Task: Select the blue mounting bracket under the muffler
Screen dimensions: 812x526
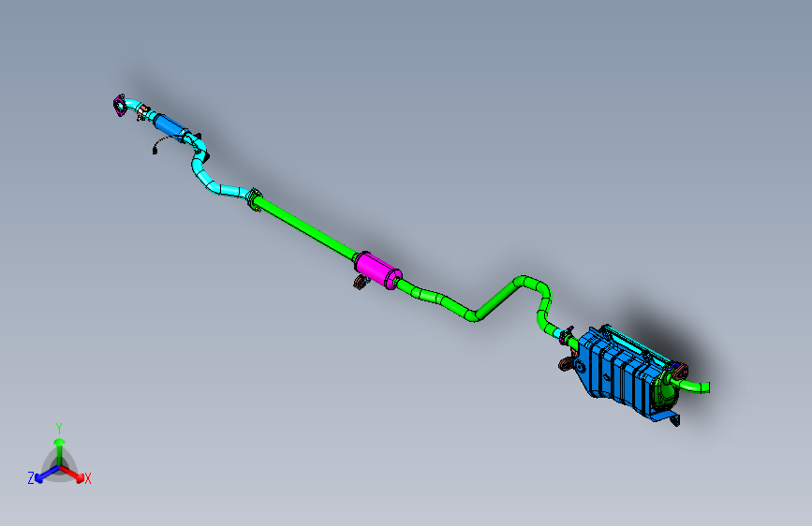Action: (x=666, y=416)
